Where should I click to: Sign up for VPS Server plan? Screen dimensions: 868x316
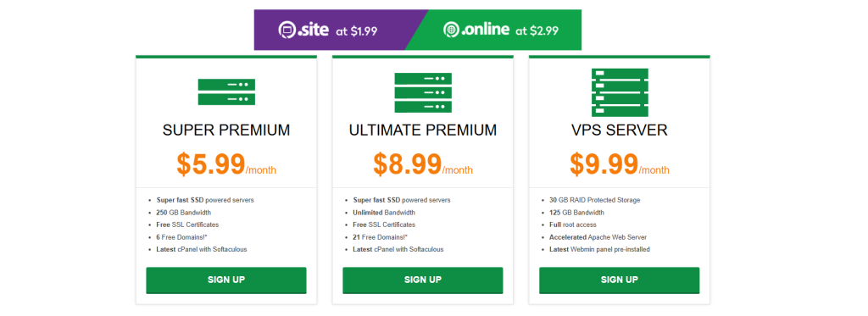click(x=620, y=280)
